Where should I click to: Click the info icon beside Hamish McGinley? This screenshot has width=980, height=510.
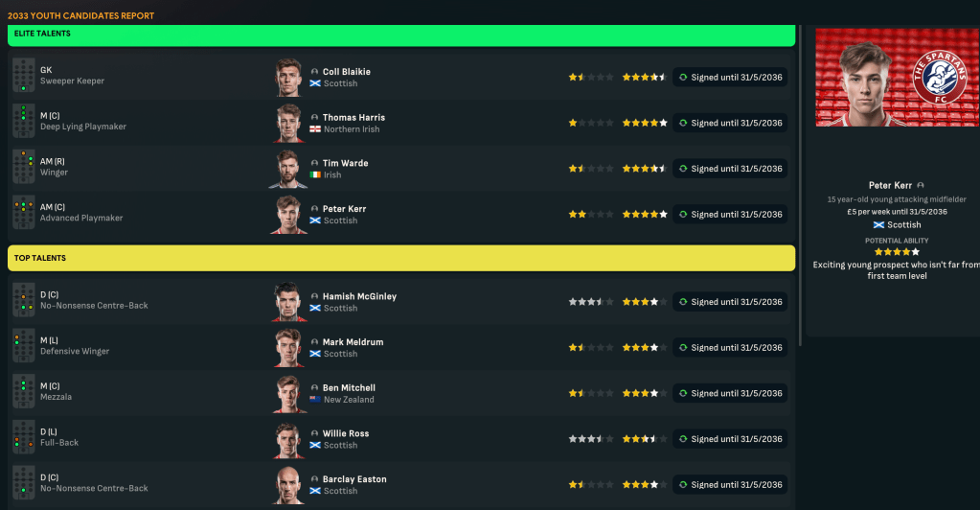(x=315, y=296)
